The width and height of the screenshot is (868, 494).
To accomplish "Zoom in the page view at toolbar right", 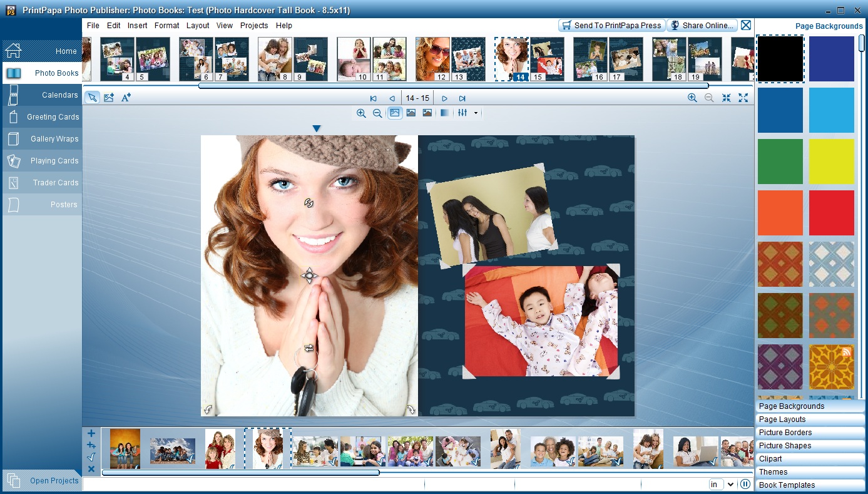I will coord(692,98).
